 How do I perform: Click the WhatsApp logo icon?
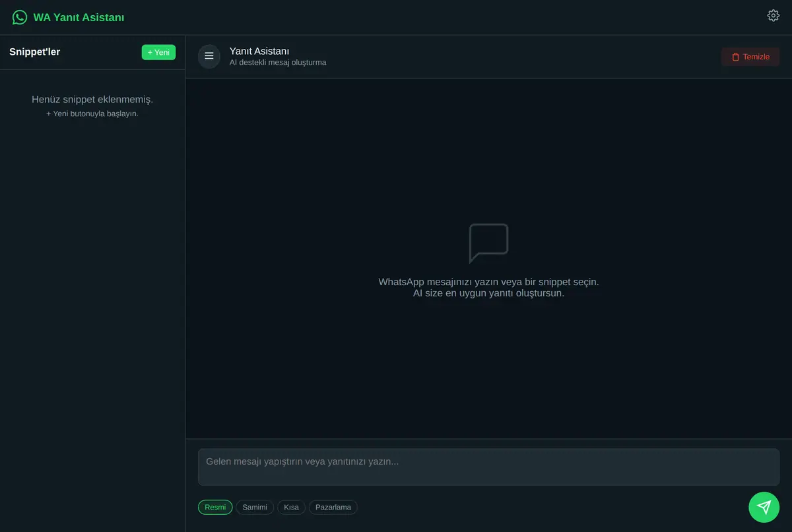click(20, 17)
